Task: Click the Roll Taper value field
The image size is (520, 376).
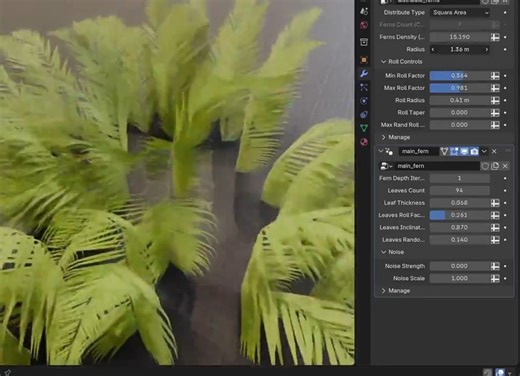Action: 460,113
